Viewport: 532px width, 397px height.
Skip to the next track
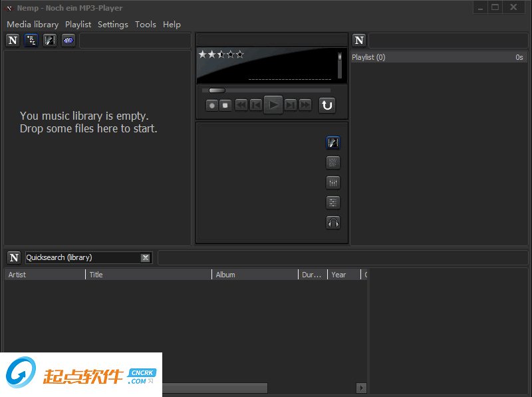(291, 105)
